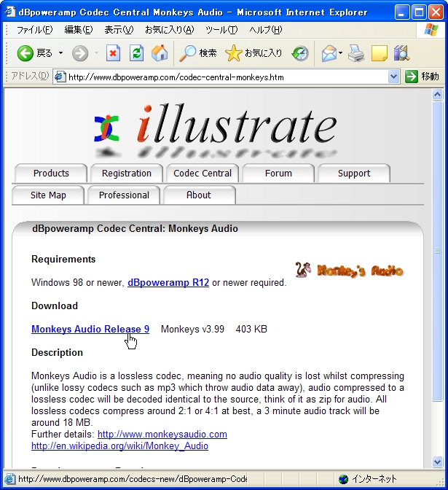The height and width of the screenshot is (490, 448).
Task: Click the green Go arrow button
Action: (x=411, y=77)
